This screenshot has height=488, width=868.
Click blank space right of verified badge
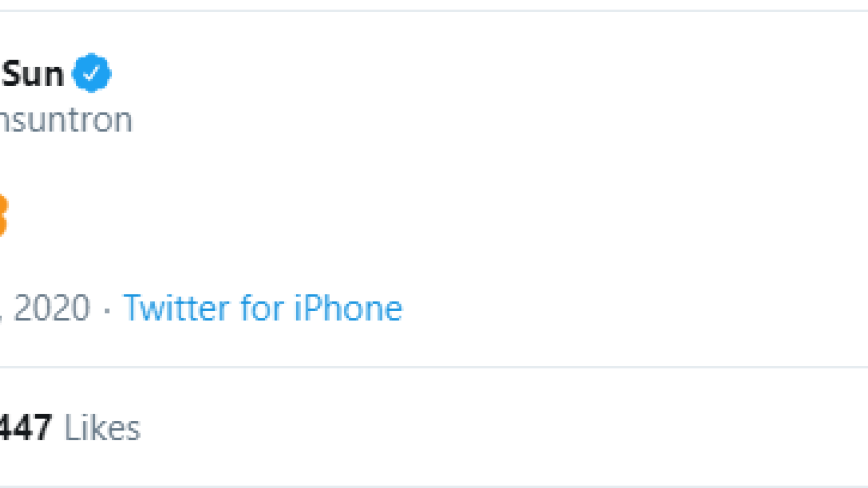488,73
